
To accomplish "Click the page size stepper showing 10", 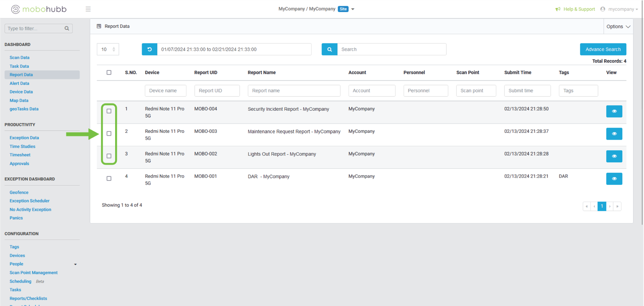I will coord(108,50).
